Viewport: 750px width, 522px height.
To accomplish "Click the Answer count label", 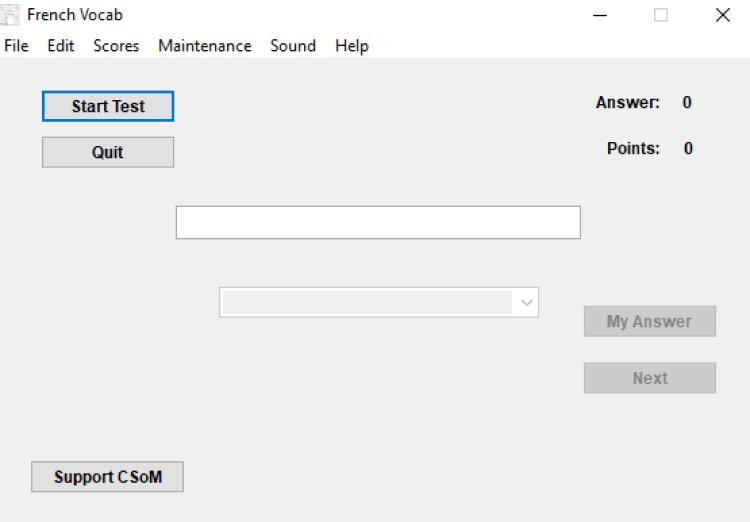I will [627, 102].
